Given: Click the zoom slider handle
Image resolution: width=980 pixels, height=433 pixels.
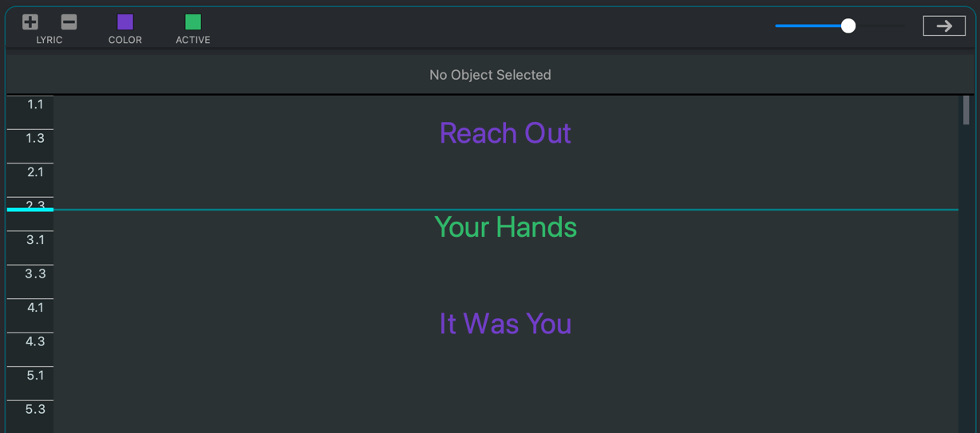Looking at the screenshot, I should point(848,26).
